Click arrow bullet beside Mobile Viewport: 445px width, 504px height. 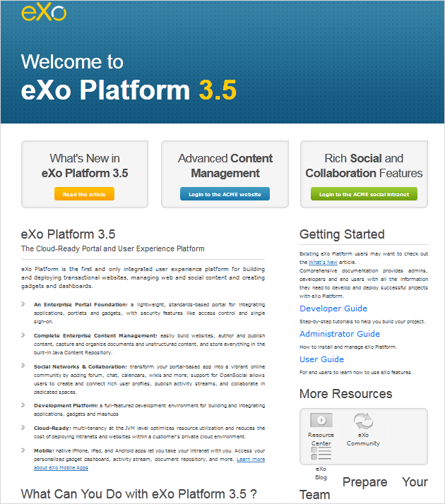point(23,450)
